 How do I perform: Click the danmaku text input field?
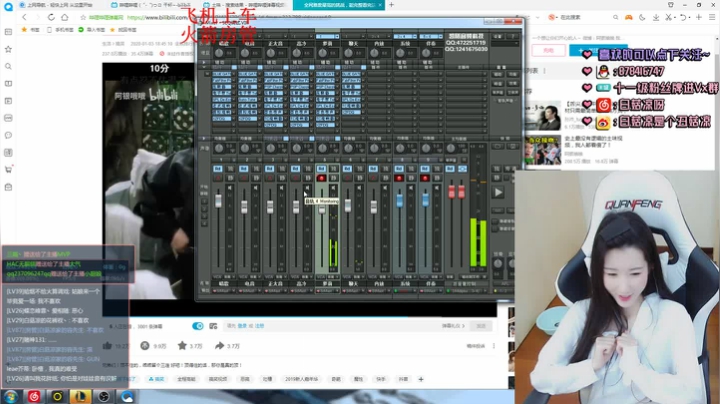pyautogui.click(x=331, y=326)
